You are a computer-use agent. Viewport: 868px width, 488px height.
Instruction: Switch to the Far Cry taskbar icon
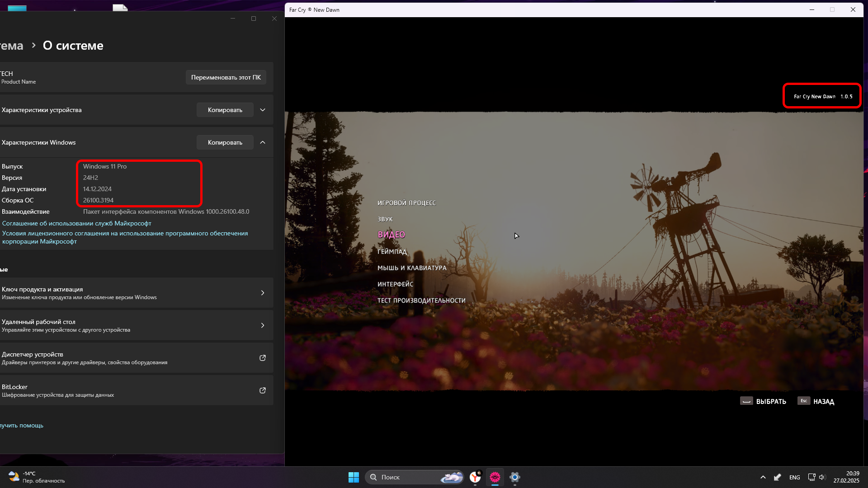pyautogui.click(x=495, y=477)
